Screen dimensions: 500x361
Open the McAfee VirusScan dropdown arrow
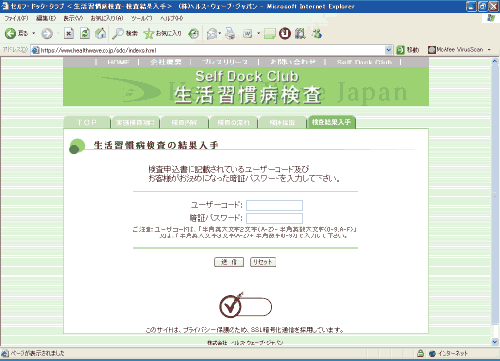pos(489,50)
